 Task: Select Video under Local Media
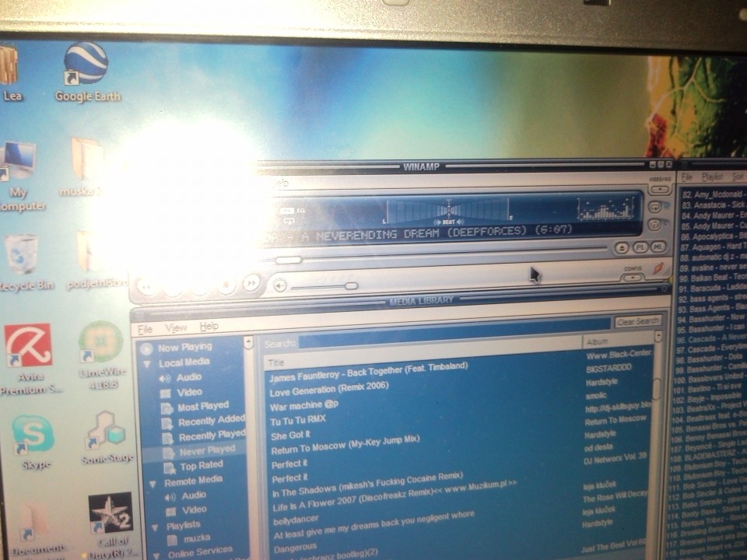[x=190, y=392]
